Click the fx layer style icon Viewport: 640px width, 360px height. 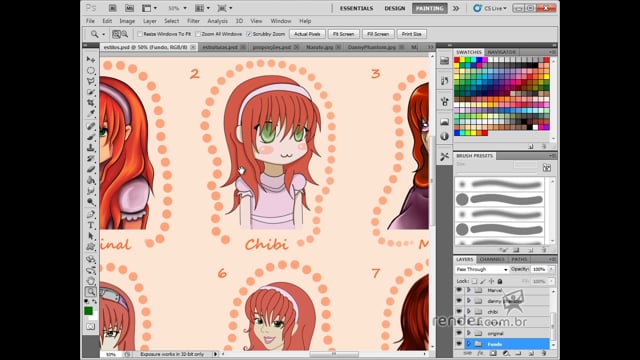(480, 353)
